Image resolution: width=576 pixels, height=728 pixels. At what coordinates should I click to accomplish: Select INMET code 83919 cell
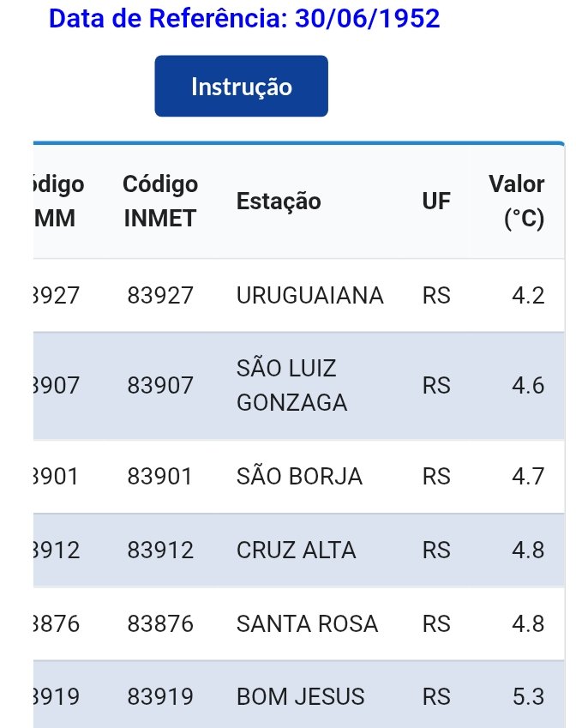point(160,696)
